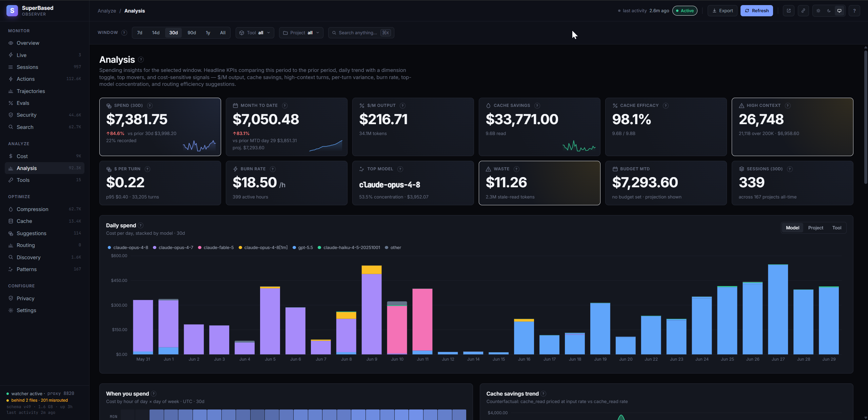Copy link using the chain icon
This screenshot has height=420, width=868.
coord(803,11)
